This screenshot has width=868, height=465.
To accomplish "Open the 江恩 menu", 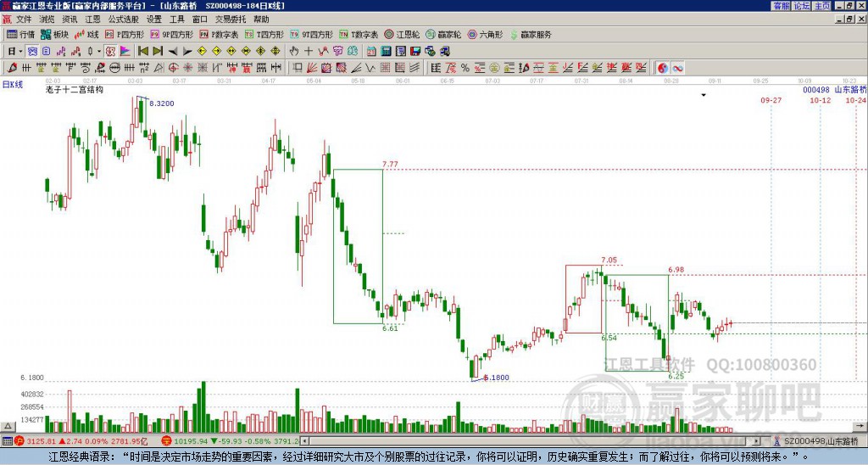I will pos(93,20).
